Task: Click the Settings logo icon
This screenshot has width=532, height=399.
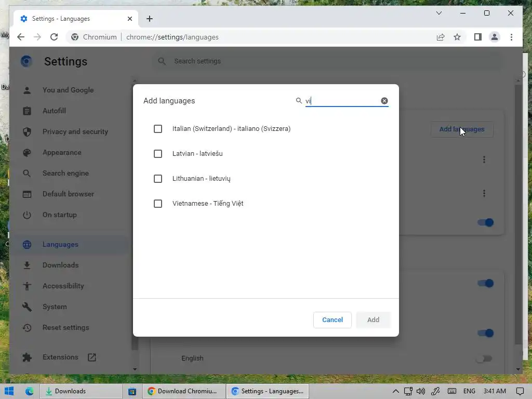Action: (x=26, y=61)
